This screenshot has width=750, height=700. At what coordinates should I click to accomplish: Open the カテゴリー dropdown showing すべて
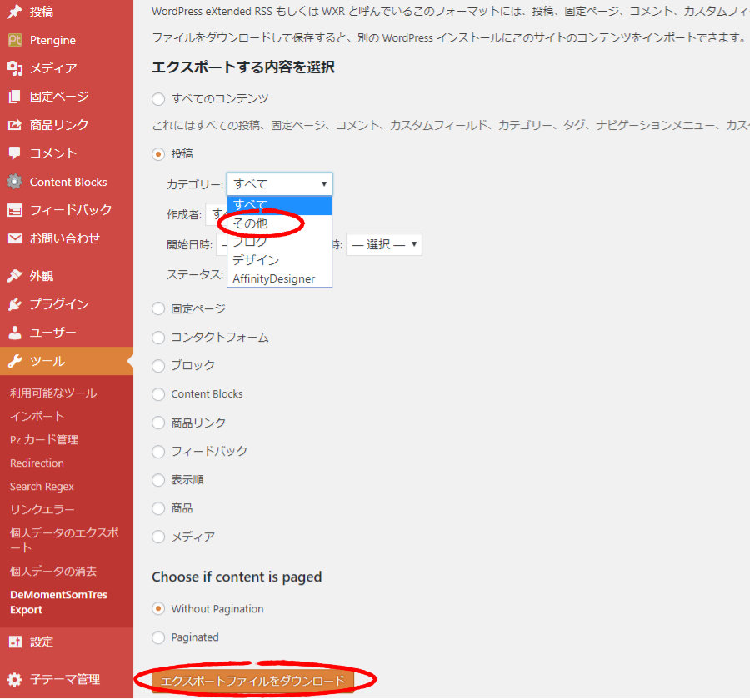click(x=279, y=184)
